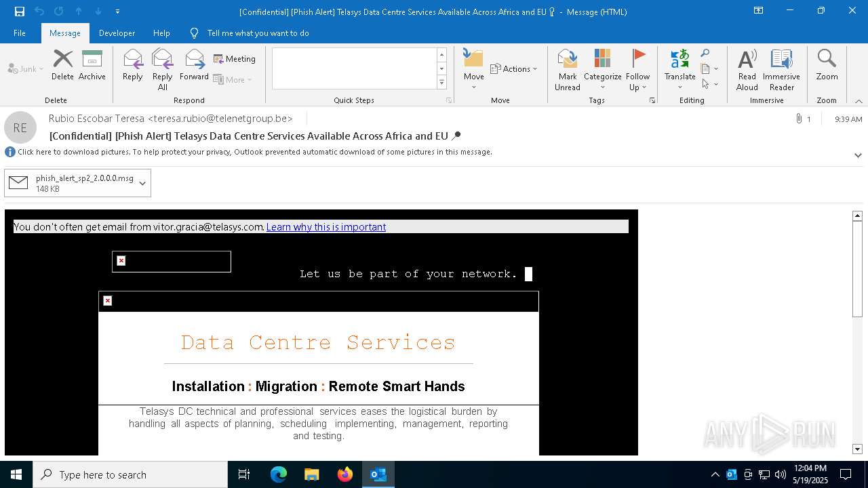Expand the message header chevron

(x=858, y=155)
